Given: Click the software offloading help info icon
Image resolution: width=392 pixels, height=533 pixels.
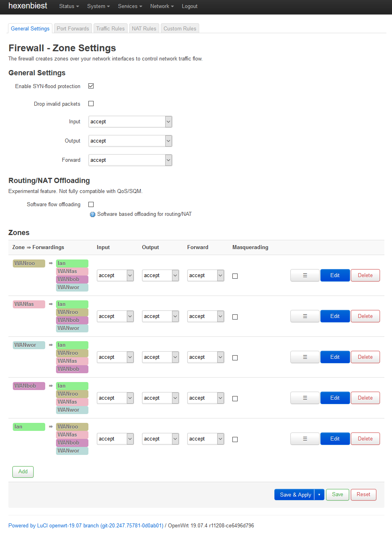Looking at the screenshot, I should coord(93,215).
